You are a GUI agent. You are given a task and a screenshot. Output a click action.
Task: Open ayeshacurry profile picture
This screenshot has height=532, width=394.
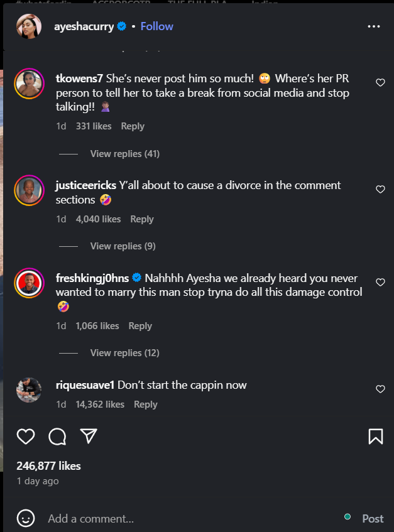[29, 26]
